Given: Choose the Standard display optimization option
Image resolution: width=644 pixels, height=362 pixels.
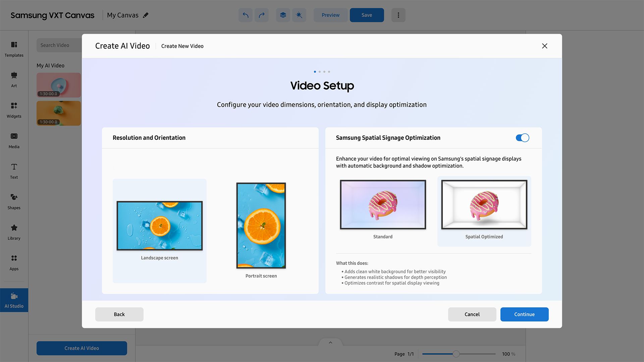Looking at the screenshot, I should tap(383, 204).
